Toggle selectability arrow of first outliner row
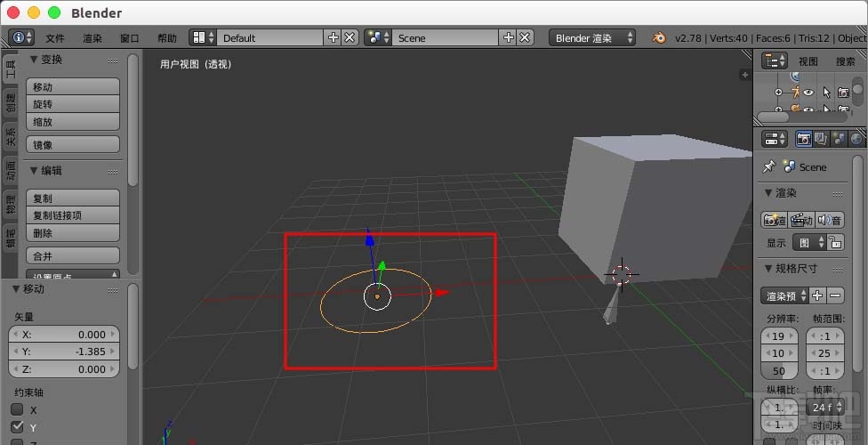 pyautogui.click(x=826, y=93)
